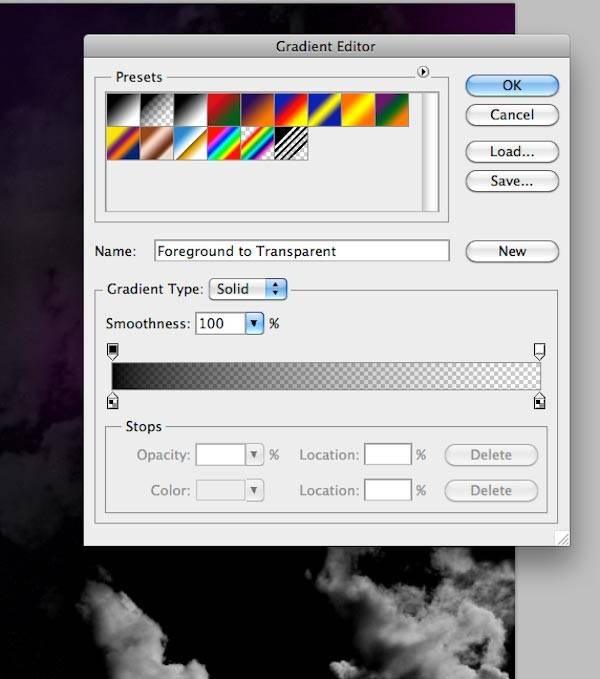This screenshot has height=679, width=600.
Task: Select the right transparent opacity stop
Action: click(x=540, y=351)
